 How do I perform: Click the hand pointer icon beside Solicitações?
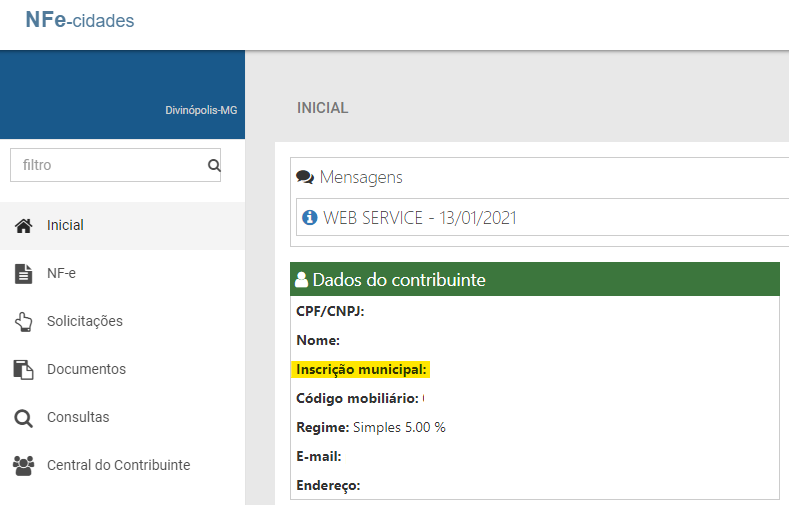[23, 322]
